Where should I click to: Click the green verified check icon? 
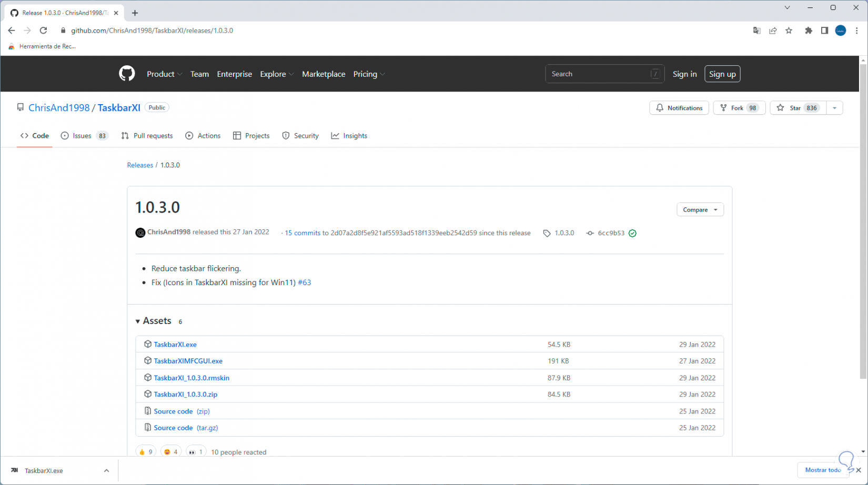632,233
